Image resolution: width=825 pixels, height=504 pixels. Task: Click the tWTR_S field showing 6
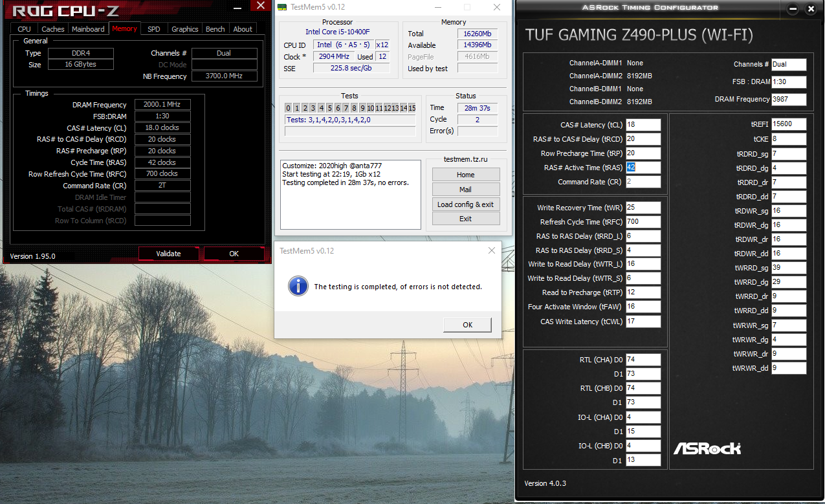pyautogui.click(x=643, y=278)
